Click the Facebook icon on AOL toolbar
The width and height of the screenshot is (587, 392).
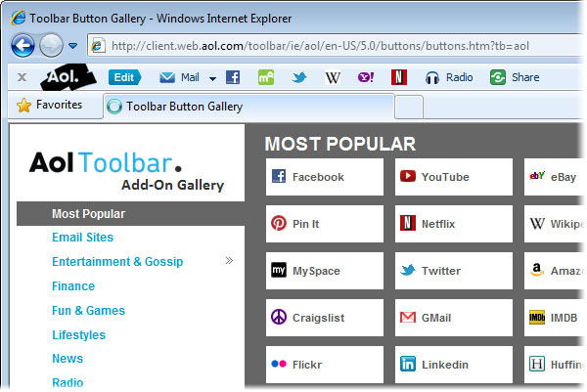(x=233, y=77)
